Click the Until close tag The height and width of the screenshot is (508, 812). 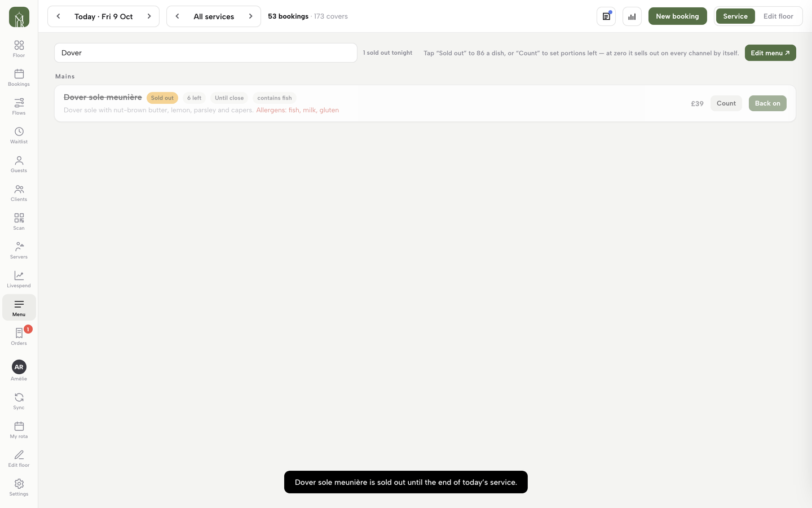(x=229, y=98)
